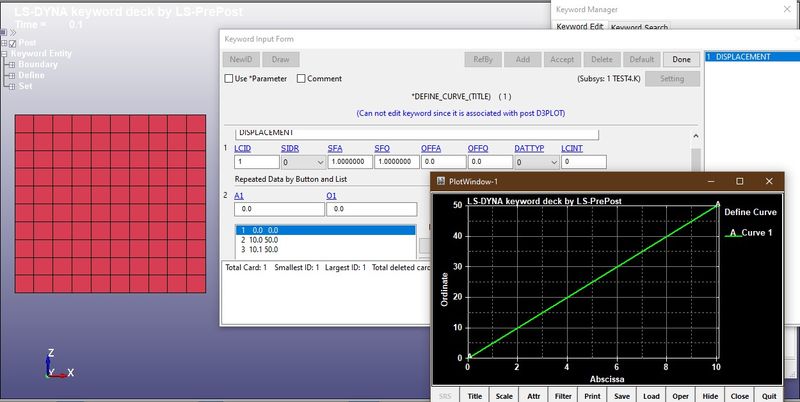Click the NewID button
800x402 pixels.
click(x=241, y=59)
